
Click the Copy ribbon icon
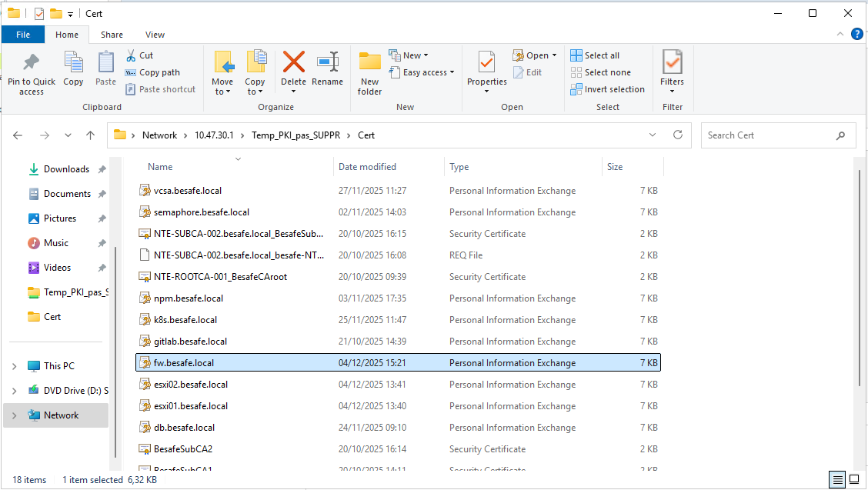(73, 62)
